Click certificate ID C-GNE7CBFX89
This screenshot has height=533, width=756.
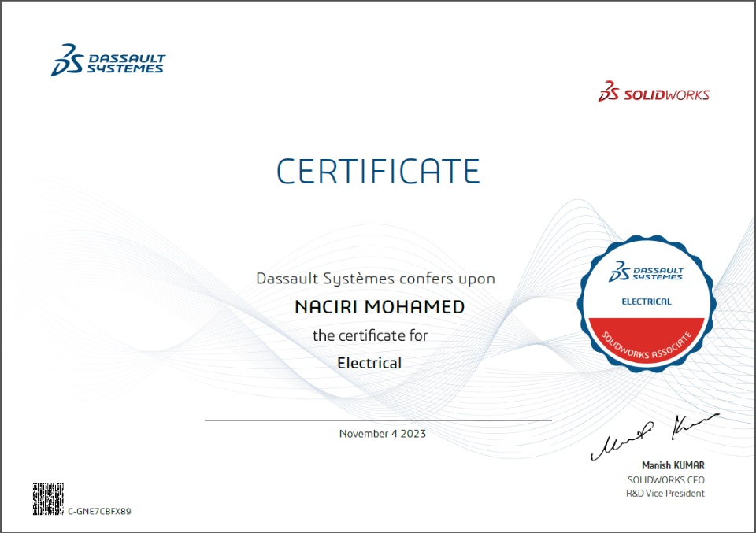[99, 511]
